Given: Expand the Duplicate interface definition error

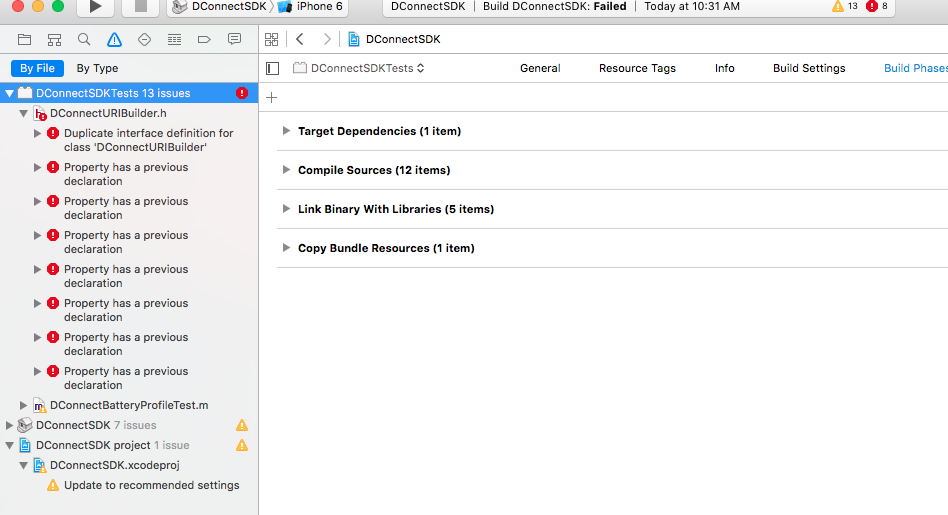Looking at the screenshot, I should pos(37,133).
